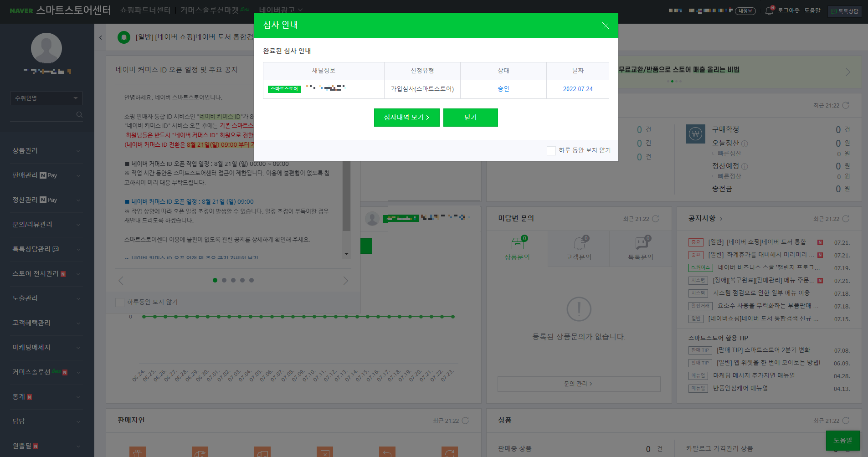Image resolution: width=868 pixels, height=457 pixels.
Task: Select the 고객문의 tab
Action: [x=579, y=248]
